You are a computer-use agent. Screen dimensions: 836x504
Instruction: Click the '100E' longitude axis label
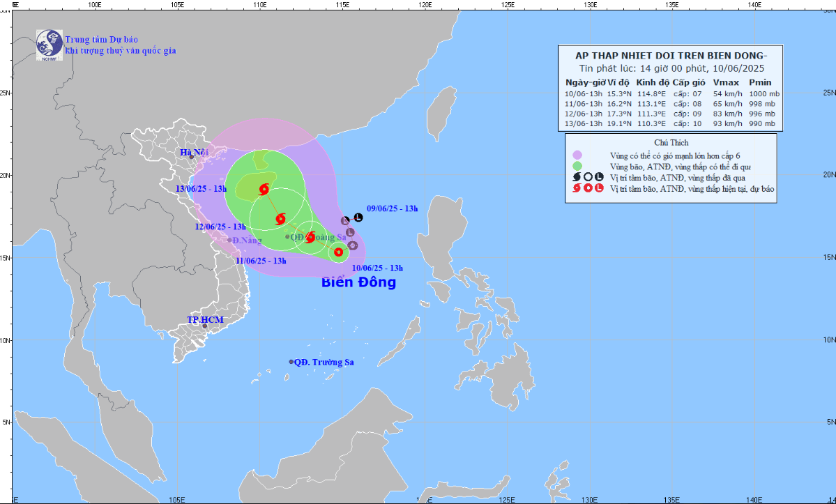pyautogui.click(x=94, y=5)
